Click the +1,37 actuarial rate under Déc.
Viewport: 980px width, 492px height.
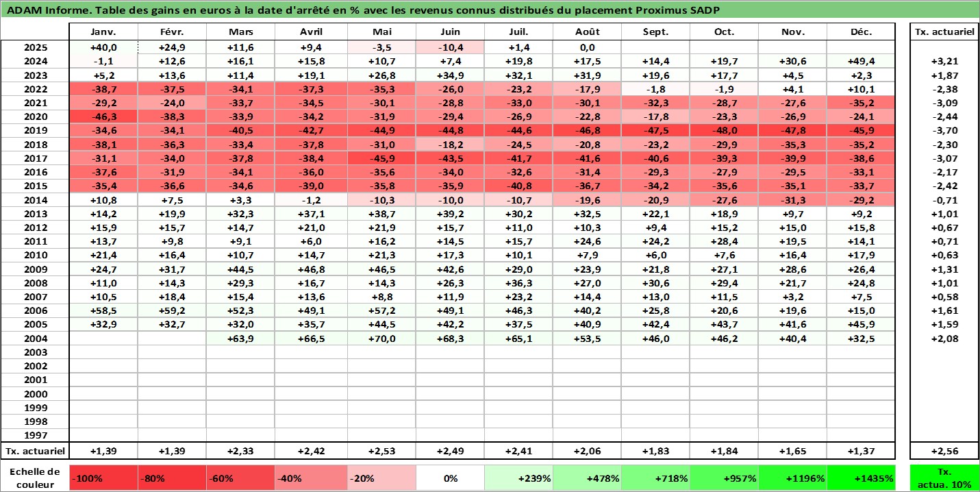(x=862, y=451)
